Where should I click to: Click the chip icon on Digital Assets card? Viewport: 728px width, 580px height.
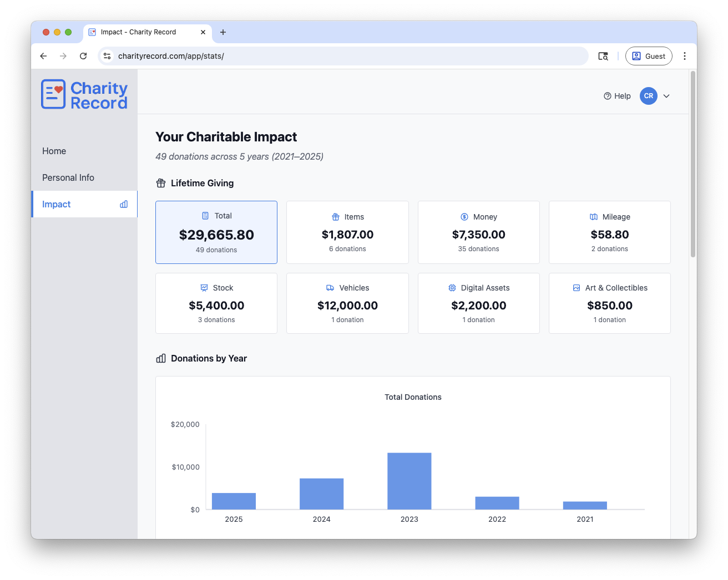pyautogui.click(x=452, y=288)
